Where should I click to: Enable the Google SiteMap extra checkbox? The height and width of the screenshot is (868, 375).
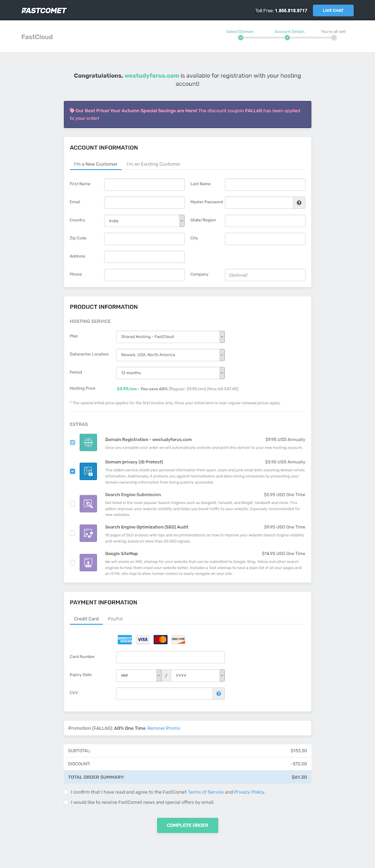point(73,562)
